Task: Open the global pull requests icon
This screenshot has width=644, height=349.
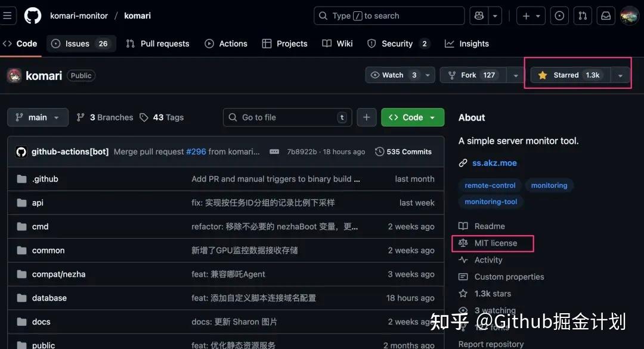Action: [583, 16]
